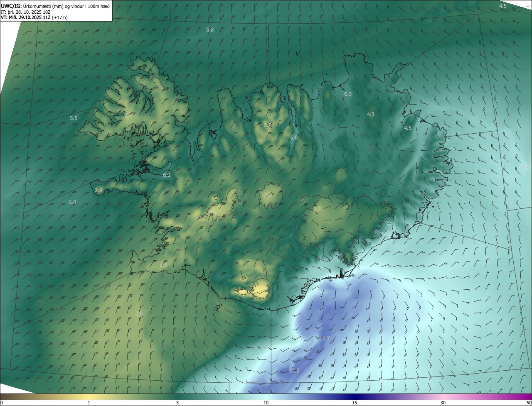Click the 30 tick on colour scale

(443, 403)
